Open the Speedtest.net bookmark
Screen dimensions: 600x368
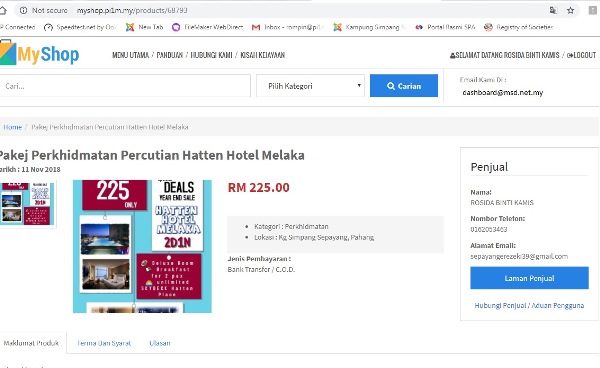[x=80, y=27]
